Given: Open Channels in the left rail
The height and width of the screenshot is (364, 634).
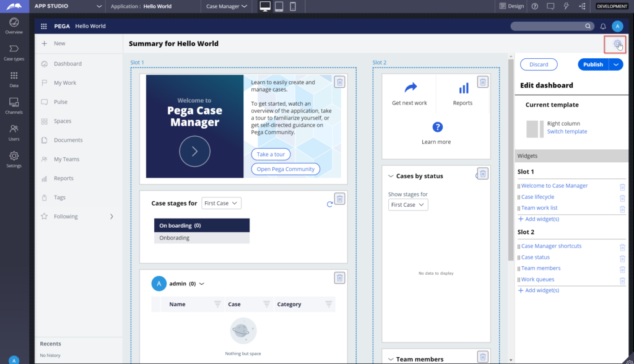Looking at the screenshot, I should pos(14,106).
